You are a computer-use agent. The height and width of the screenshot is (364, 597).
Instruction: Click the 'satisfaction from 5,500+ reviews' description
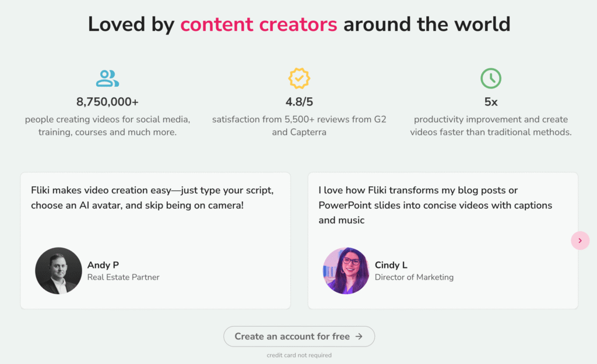[299, 126]
